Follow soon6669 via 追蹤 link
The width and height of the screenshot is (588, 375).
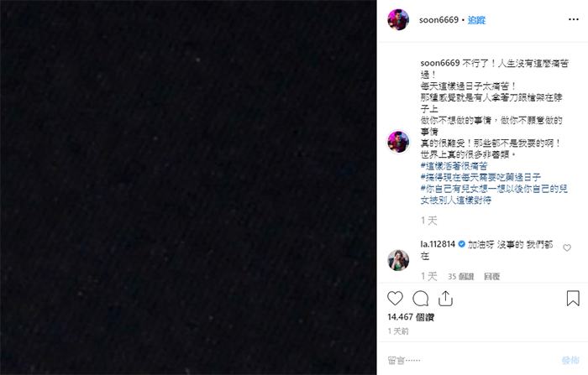point(476,20)
